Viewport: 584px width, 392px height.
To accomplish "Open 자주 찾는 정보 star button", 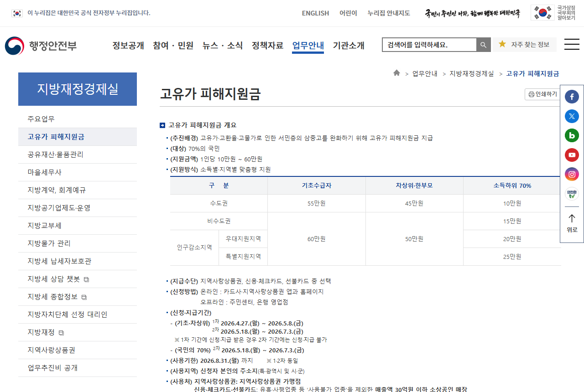I will (525, 45).
